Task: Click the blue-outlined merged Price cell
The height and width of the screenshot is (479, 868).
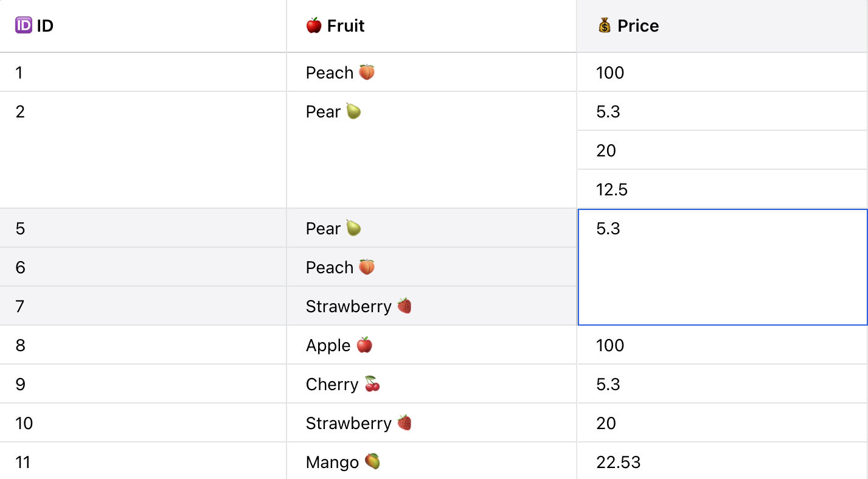Action: tap(722, 268)
